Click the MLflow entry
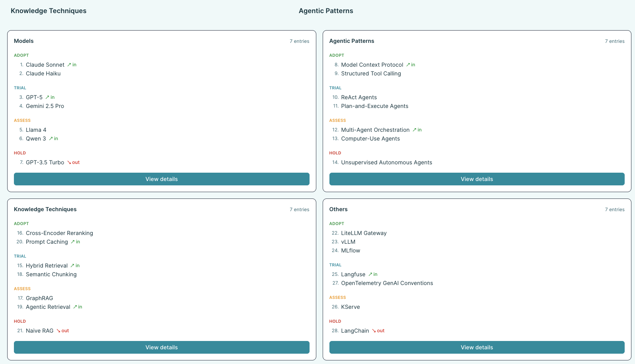Viewport: 635px width, 364px height. click(x=351, y=250)
